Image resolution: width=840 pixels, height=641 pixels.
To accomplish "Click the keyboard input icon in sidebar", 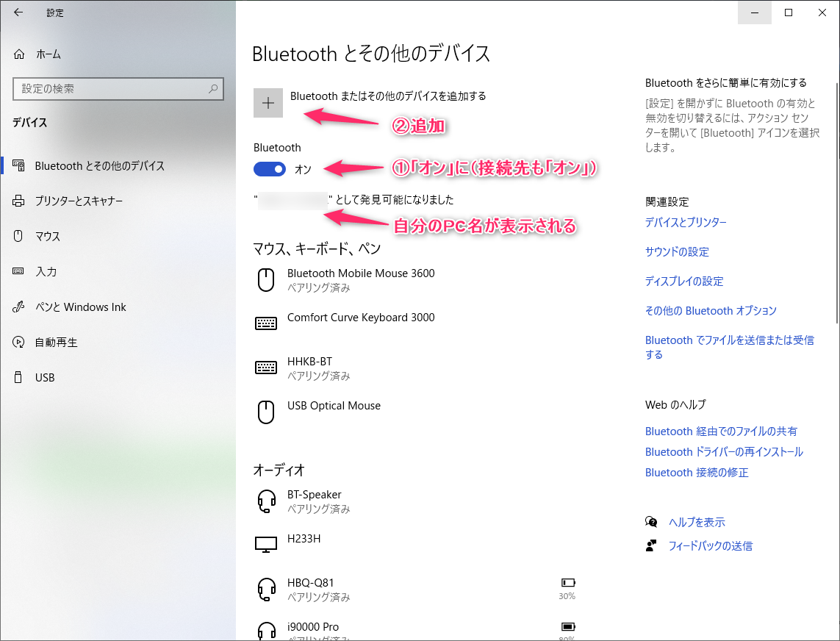I will [x=18, y=271].
